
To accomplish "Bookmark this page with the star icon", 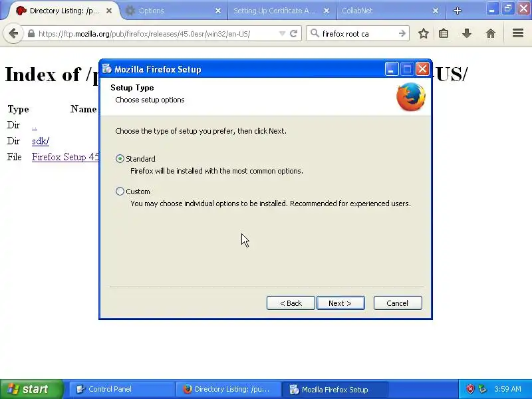I will [423, 34].
